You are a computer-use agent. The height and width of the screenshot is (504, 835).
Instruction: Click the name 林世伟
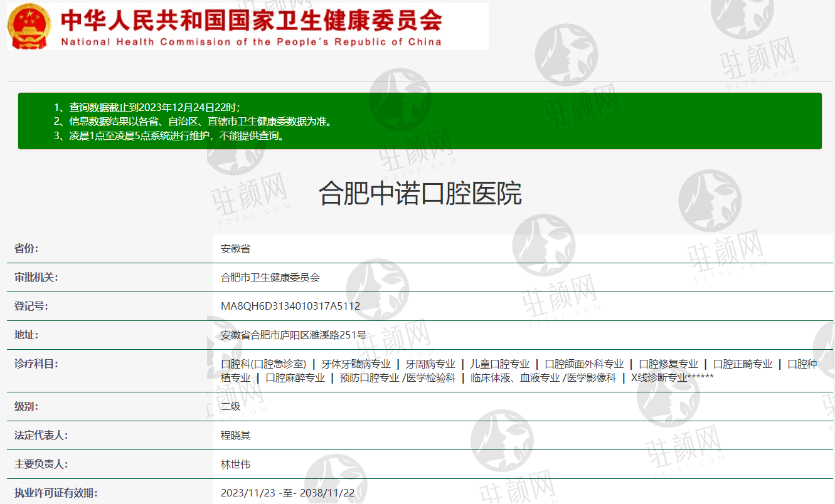click(x=236, y=465)
